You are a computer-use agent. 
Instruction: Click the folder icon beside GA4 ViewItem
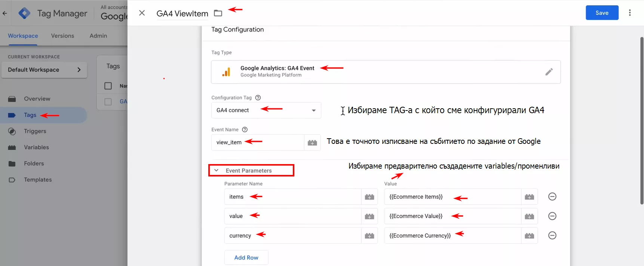[218, 13]
